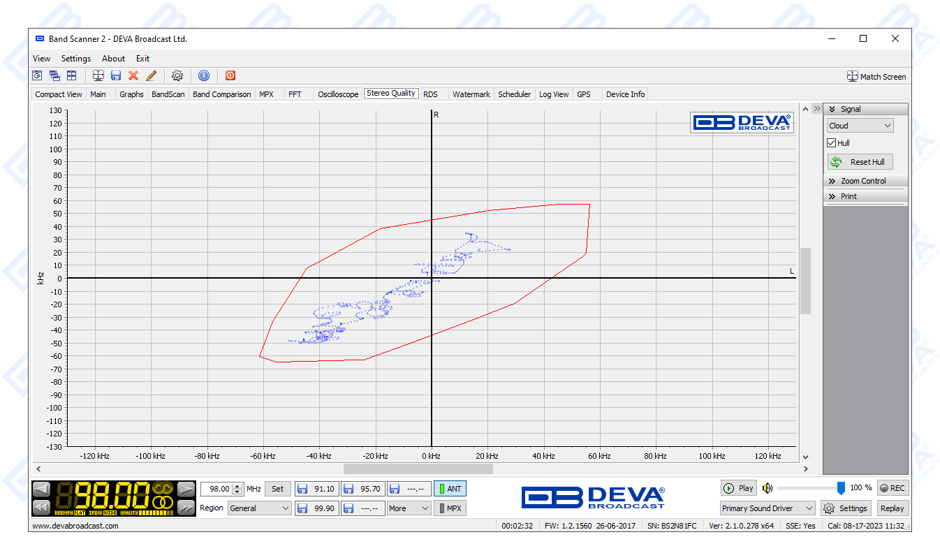Switch to the RDS tab
Image resolution: width=940 pixels, height=560 pixels.
click(430, 94)
